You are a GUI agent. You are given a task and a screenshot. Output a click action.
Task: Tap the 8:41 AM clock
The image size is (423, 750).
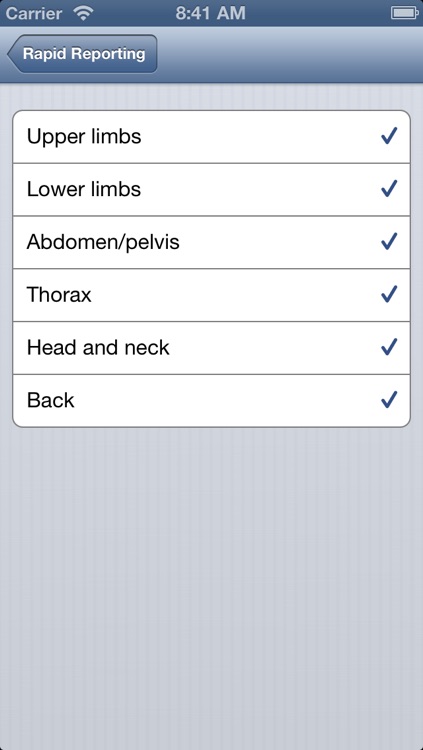(x=211, y=13)
